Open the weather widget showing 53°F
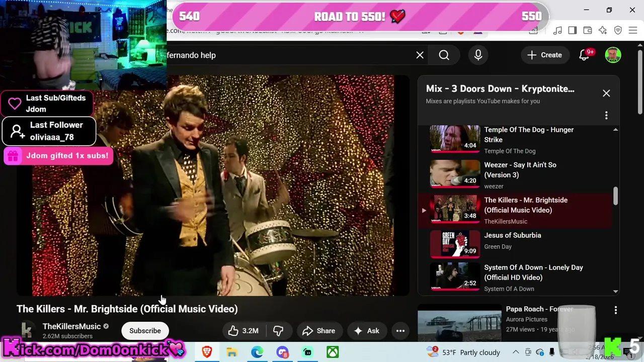Screen dimensions: 644x362 click(463, 352)
